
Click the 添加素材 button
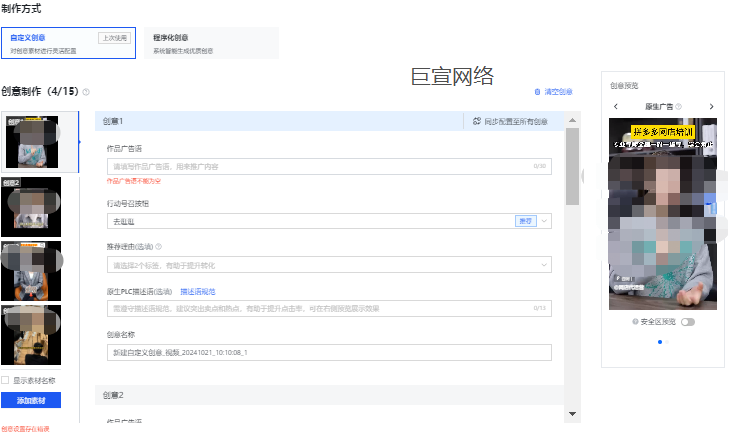31,399
